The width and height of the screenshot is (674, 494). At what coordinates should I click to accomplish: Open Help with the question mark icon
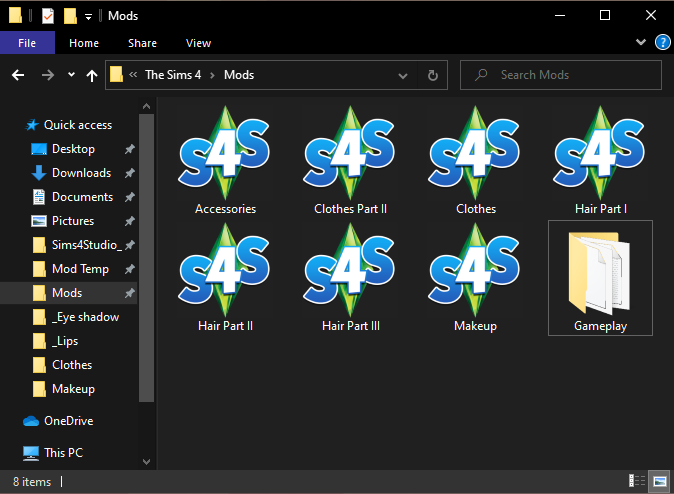(x=662, y=43)
